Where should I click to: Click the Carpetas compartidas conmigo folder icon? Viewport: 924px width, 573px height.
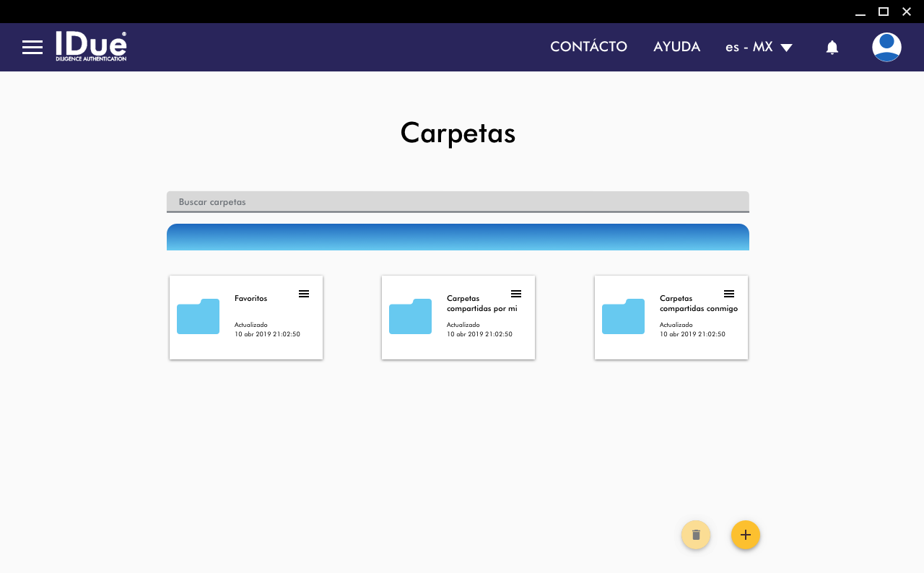[x=623, y=316]
